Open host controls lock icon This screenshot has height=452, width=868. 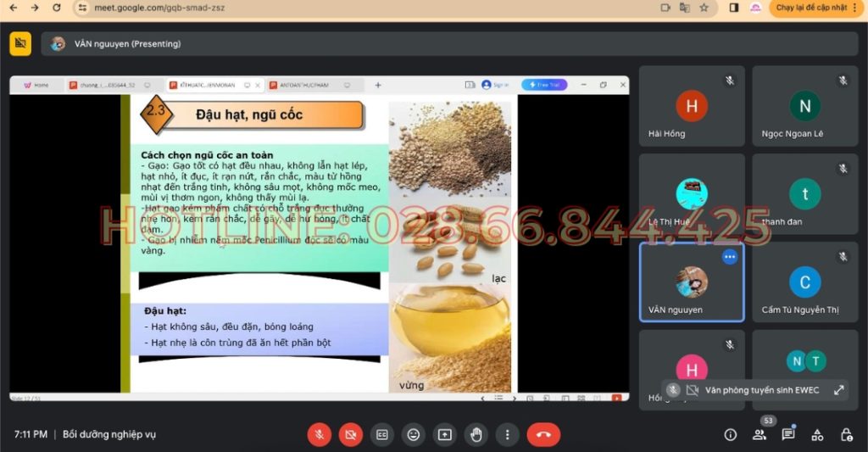(x=847, y=435)
